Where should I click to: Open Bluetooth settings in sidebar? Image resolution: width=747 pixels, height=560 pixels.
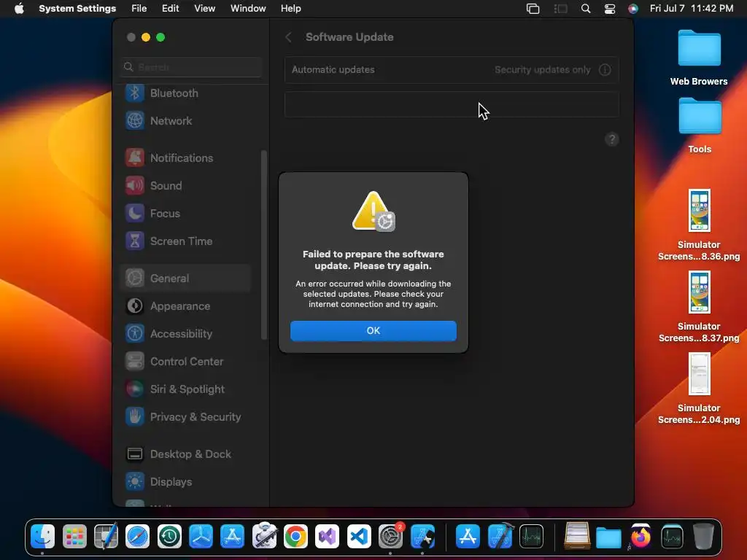(186, 93)
